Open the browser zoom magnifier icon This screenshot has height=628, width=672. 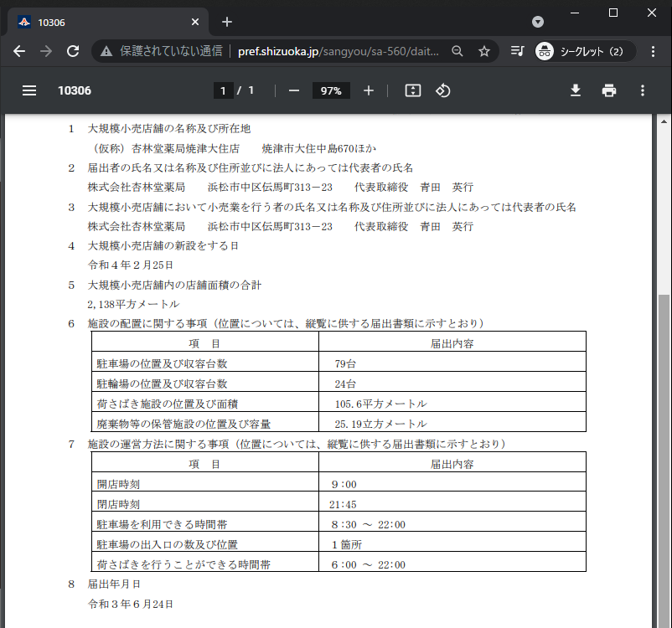point(457,51)
